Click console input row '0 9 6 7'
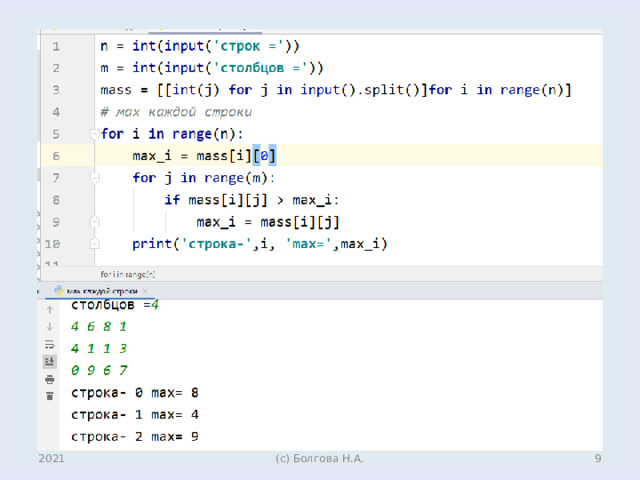The image size is (640, 480). click(x=99, y=371)
